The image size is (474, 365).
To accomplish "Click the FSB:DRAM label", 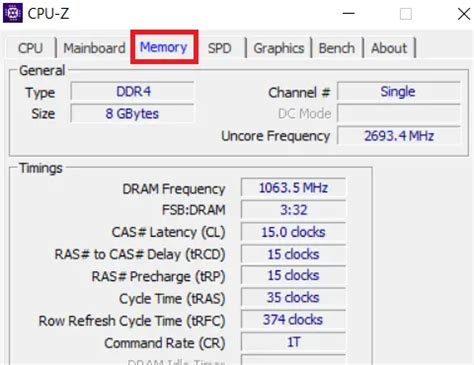I will [194, 210].
